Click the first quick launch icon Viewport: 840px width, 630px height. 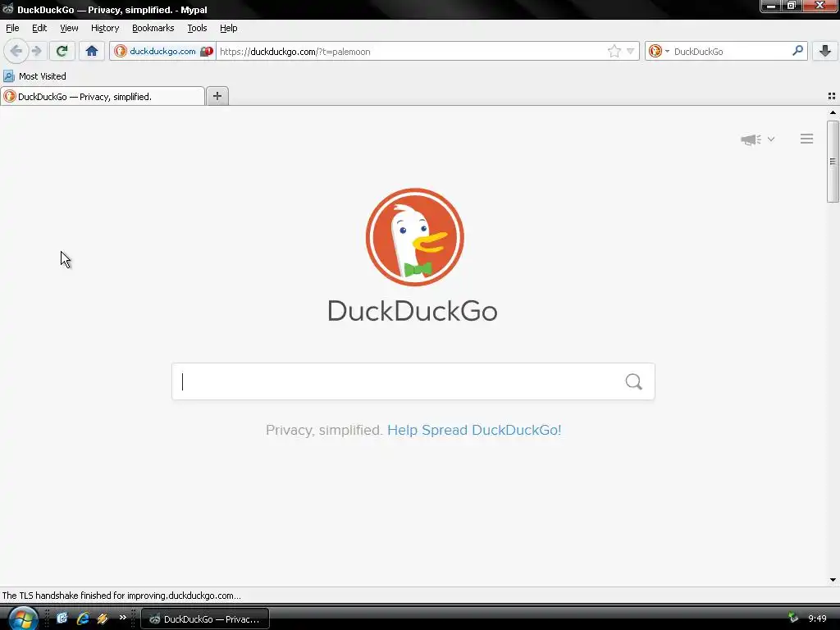coord(62,619)
